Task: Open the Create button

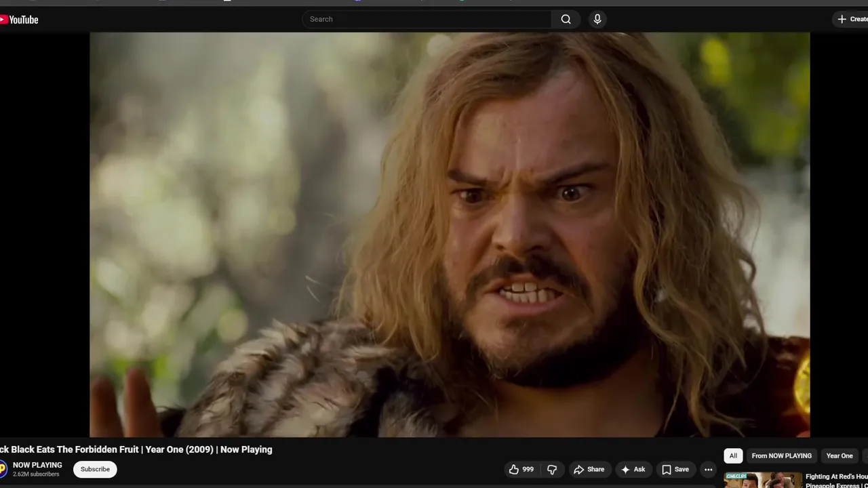Action: pyautogui.click(x=852, y=19)
